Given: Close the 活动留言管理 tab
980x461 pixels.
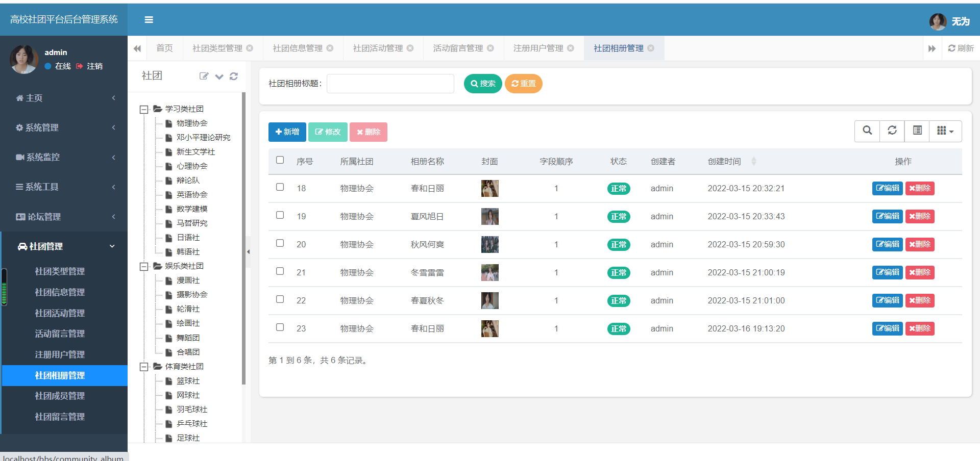Looking at the screenshot, I should [x=491, y=48].
